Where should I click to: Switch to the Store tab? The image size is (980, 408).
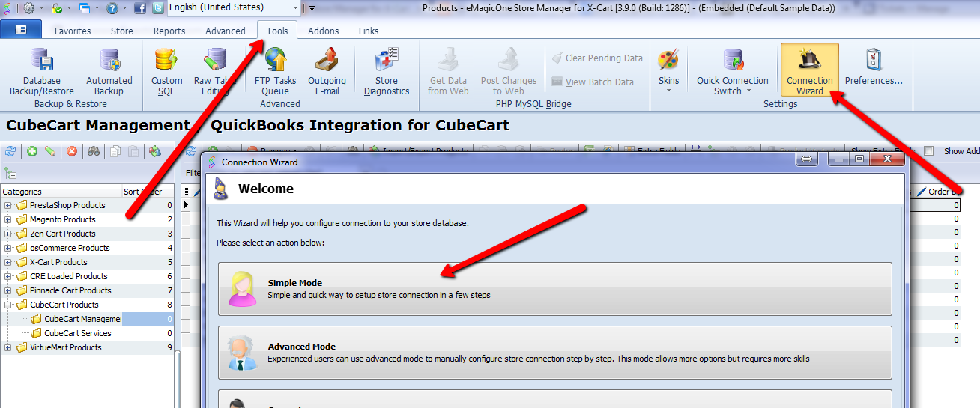[122, 31]
